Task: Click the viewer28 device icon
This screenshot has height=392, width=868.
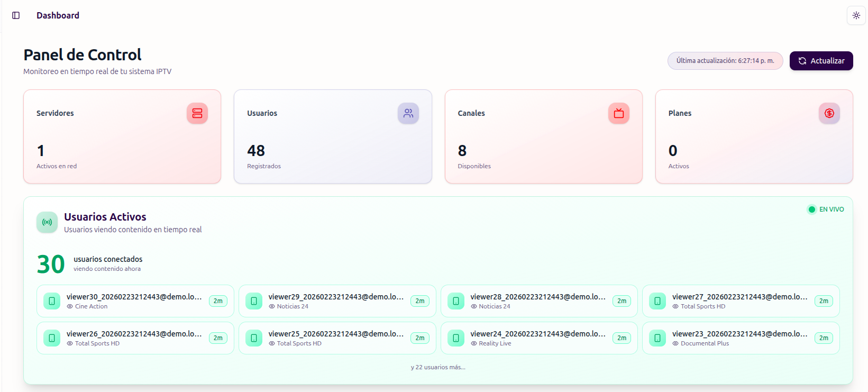Action: click(x=456, y=301)
